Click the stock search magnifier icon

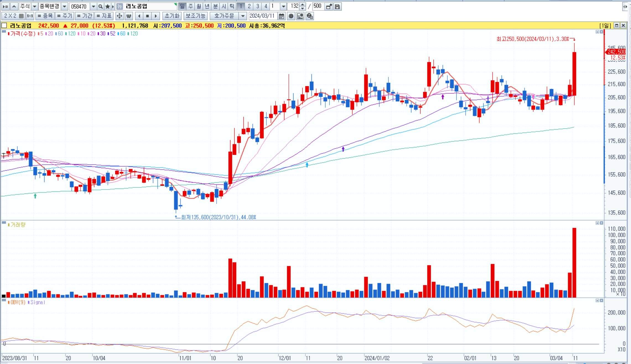tap(101, 6)
